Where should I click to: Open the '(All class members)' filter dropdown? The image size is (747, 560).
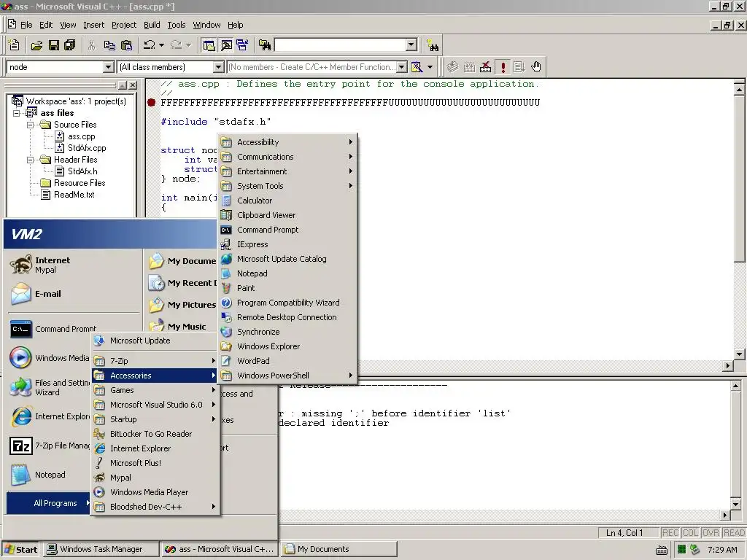[x=219, y=67]
